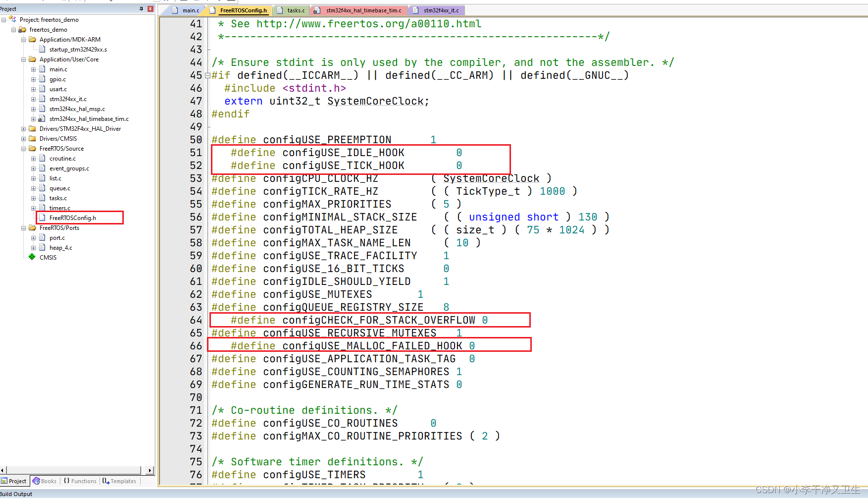The image size is (868, 499).
Task: Click the freertos.org URL in line 41 comment
Action: point(369,24)
